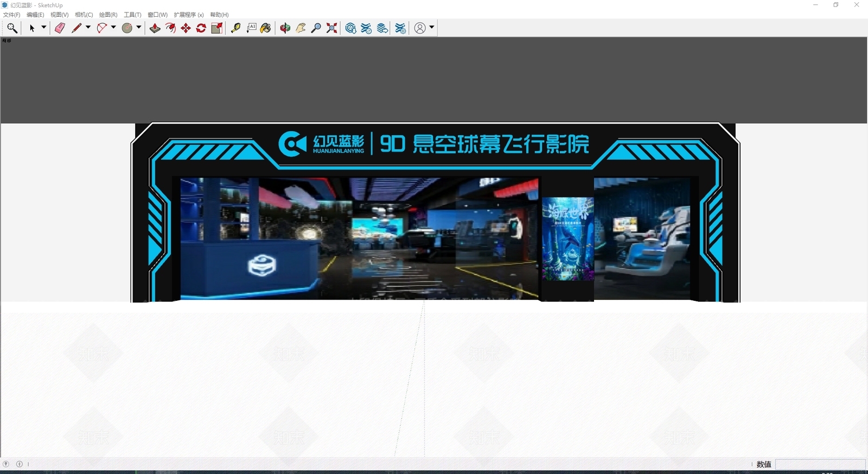868x474 pixels.
Task: Select the Tape Measure tool
Action: tap(235, 28)
